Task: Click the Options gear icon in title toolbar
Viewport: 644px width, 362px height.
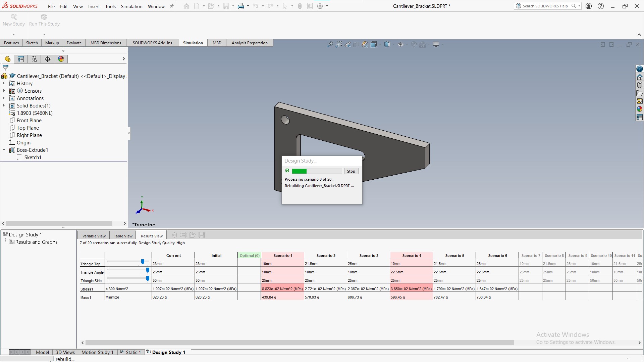Action: (x=320, y=6)
